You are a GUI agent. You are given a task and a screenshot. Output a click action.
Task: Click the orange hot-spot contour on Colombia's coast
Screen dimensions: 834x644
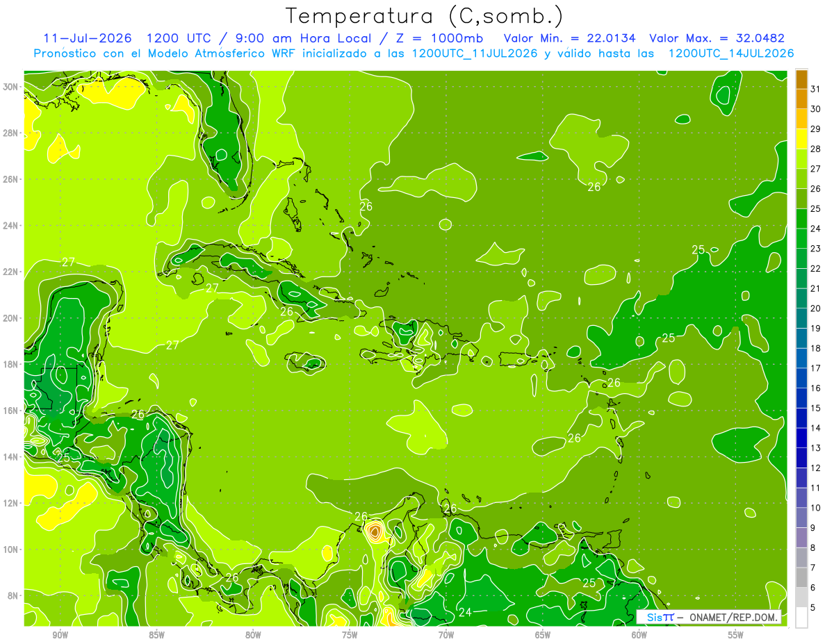click(x=375, y=532)
